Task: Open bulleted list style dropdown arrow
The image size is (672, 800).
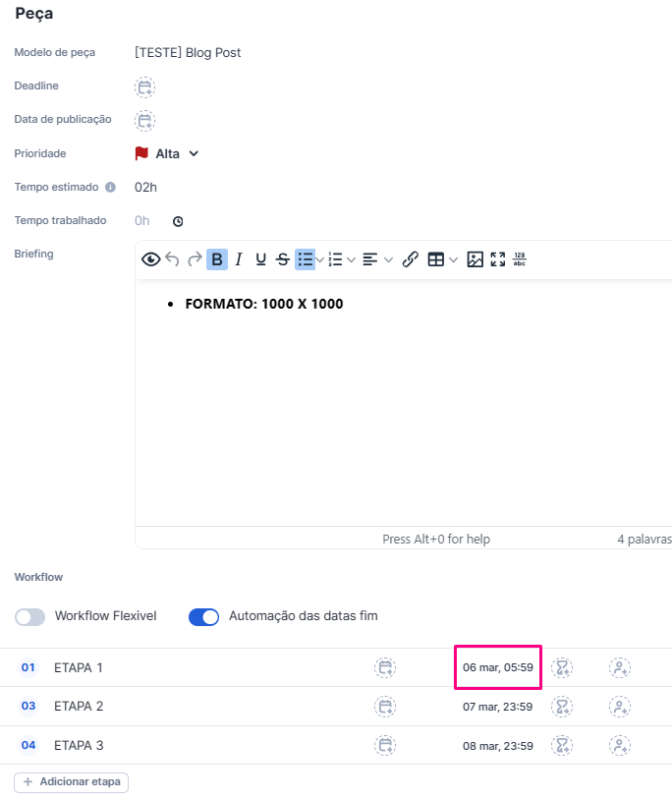Action: 319,260
